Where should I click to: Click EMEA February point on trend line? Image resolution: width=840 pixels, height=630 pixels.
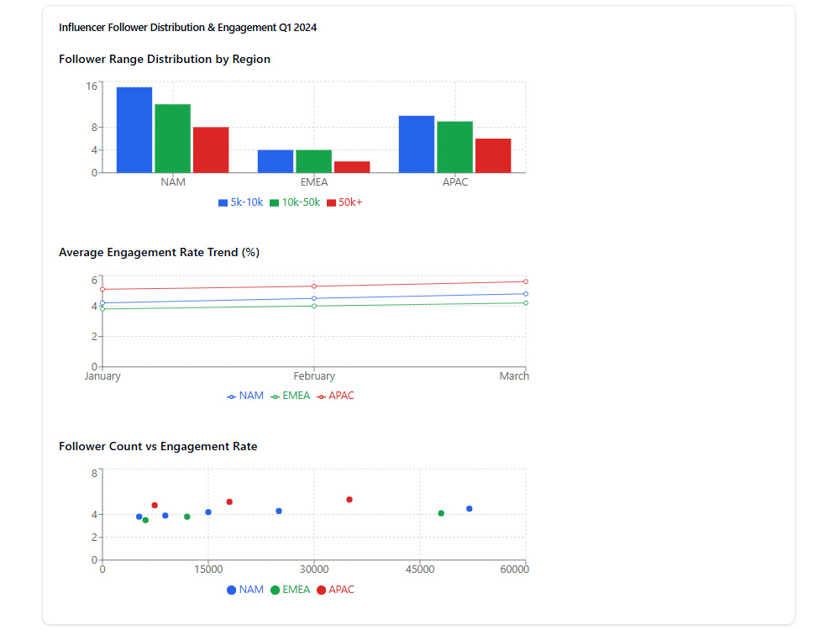pos(314,306)
